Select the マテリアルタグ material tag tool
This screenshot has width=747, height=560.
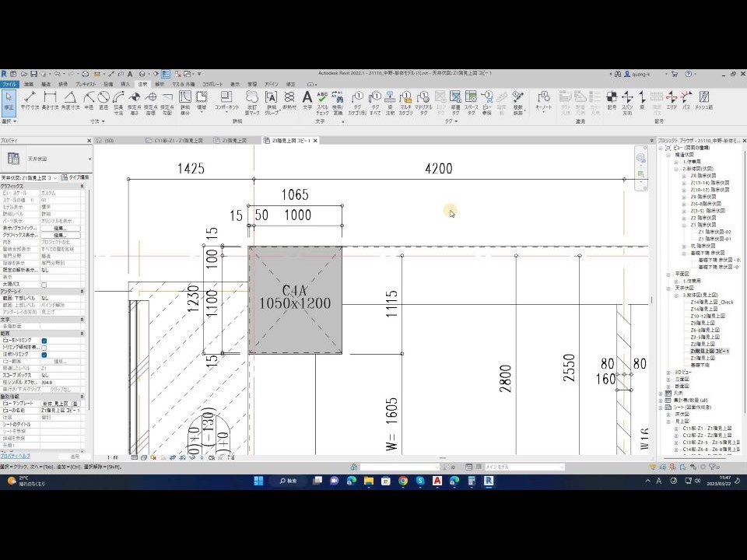pyautogui.click(x=423, y=103)
